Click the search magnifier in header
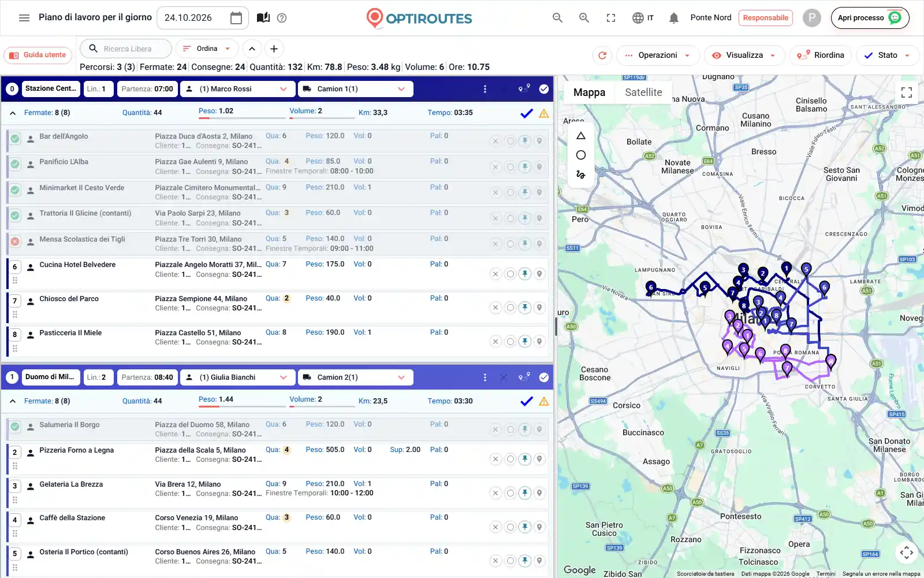 click(x=557, y=18)
